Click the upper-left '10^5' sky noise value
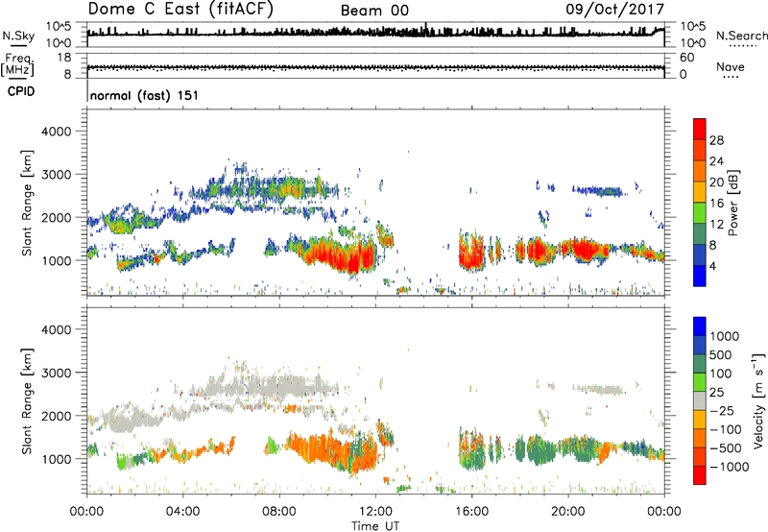Viewport: 768px width, 532px height. click(x=59, y=27)
